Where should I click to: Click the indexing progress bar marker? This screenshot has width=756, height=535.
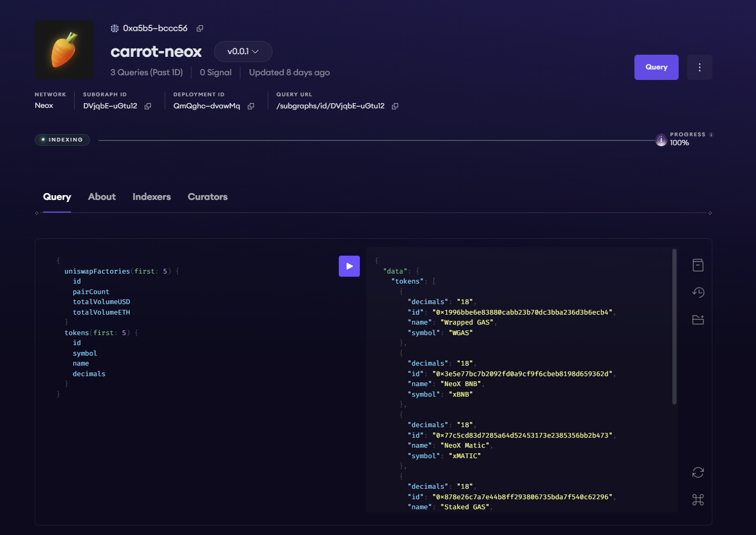point(661,140)
